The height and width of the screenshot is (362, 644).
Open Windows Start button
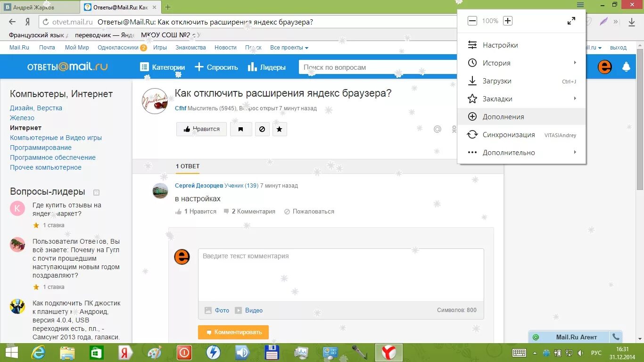12,353
